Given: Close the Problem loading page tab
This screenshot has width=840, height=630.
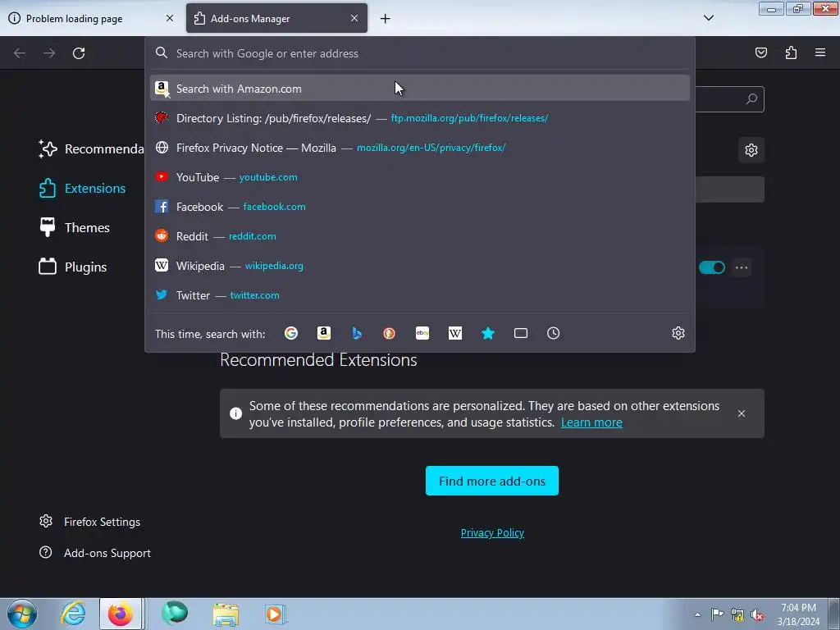Looking at the screenshot, I should 170,18.
